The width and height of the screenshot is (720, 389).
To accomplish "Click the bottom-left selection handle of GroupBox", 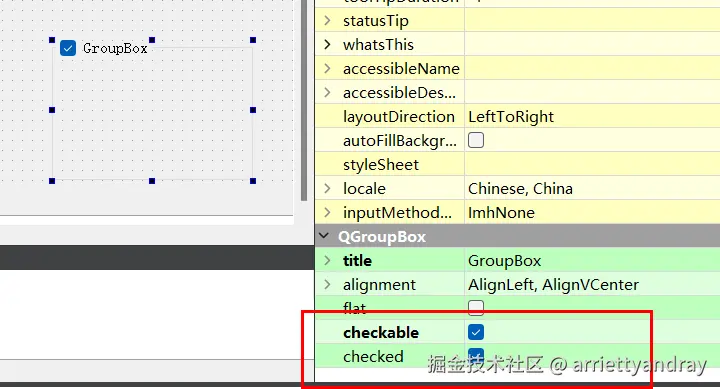I will (52, 181).
